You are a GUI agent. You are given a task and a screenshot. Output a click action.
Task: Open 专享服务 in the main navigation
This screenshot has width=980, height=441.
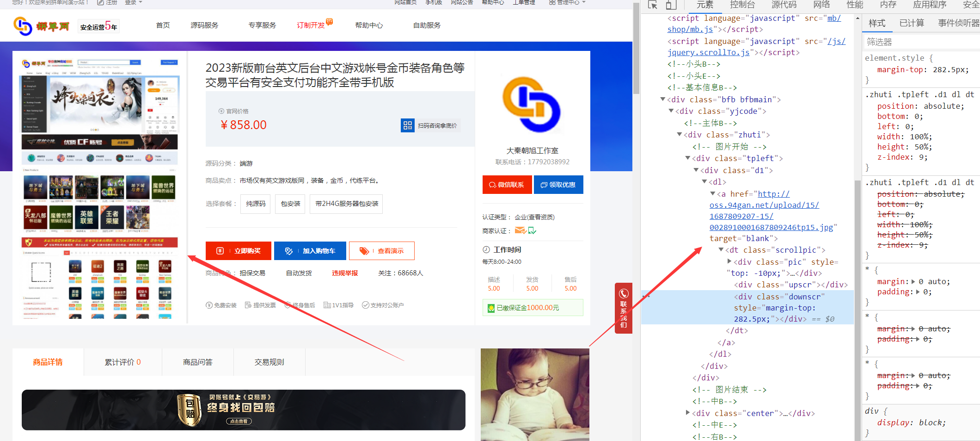coord(262,25)
